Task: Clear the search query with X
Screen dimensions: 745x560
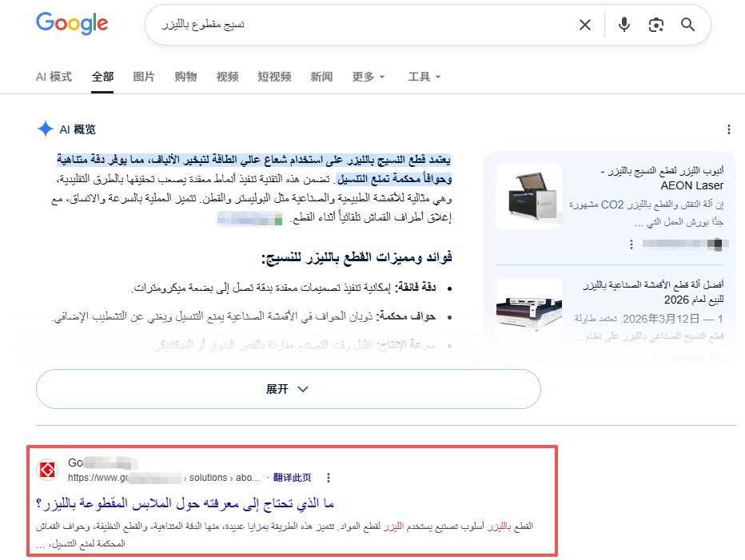Action: [x=585, y=25]
